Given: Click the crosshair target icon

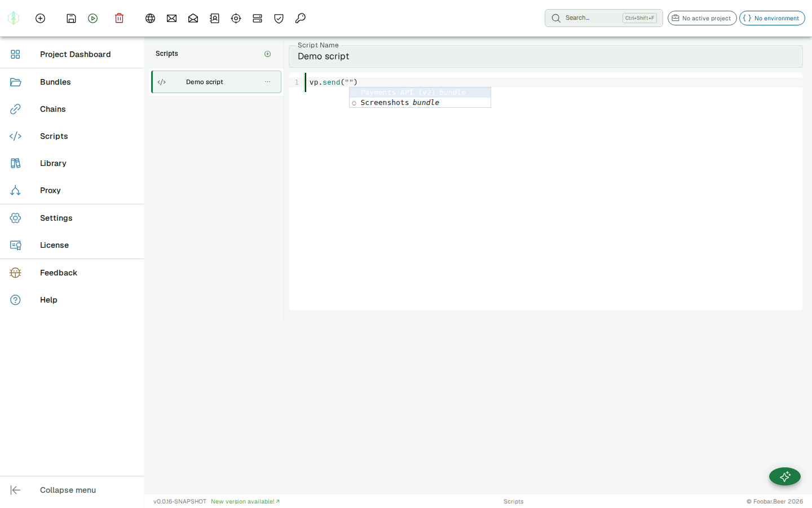Looking at the screenshot, I should pos(236,18).
